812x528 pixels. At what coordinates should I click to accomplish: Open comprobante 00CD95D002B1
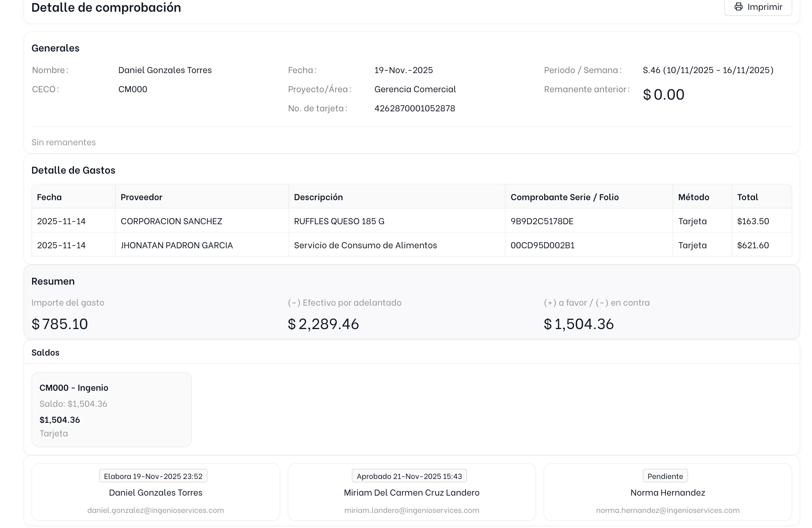click(x=543, y=245)
